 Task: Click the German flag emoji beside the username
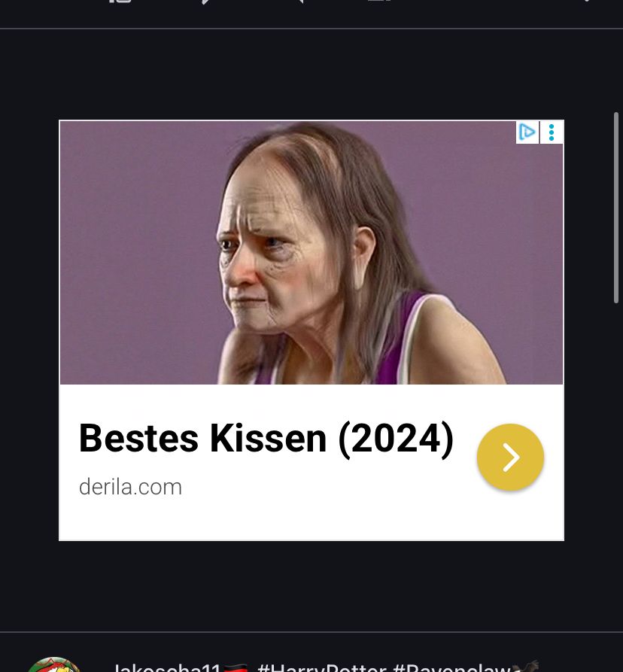pyautogui.click(x=236, y=667)
